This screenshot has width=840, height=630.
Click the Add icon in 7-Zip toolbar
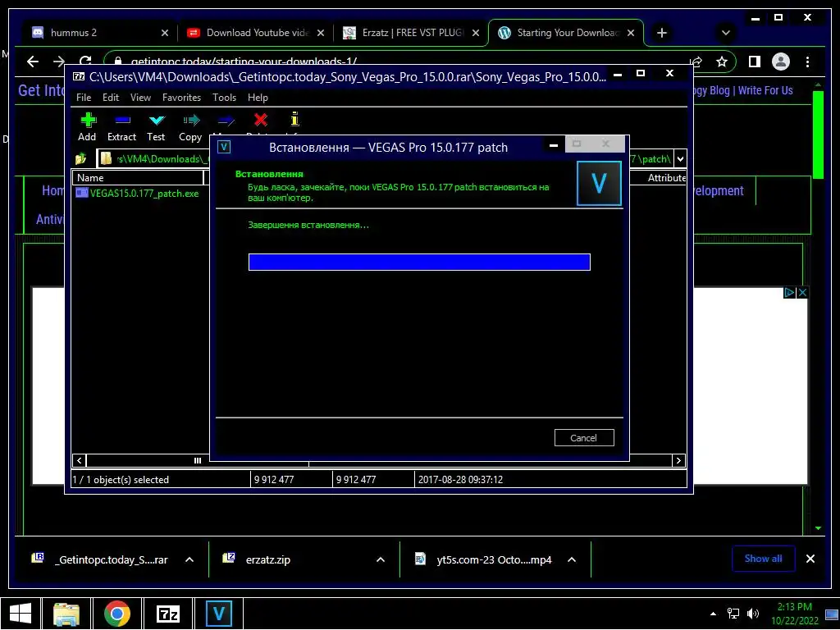[89, 120]
